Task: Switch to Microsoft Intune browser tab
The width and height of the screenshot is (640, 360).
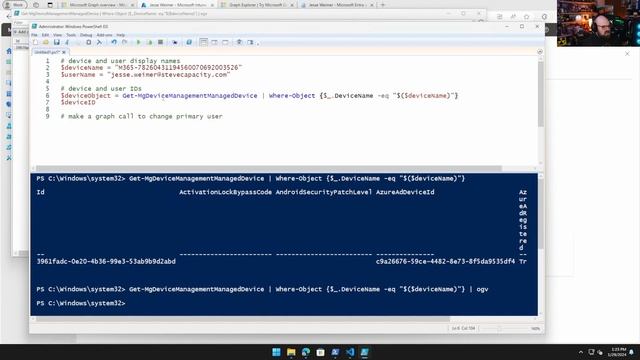Action: click(178, 5)
